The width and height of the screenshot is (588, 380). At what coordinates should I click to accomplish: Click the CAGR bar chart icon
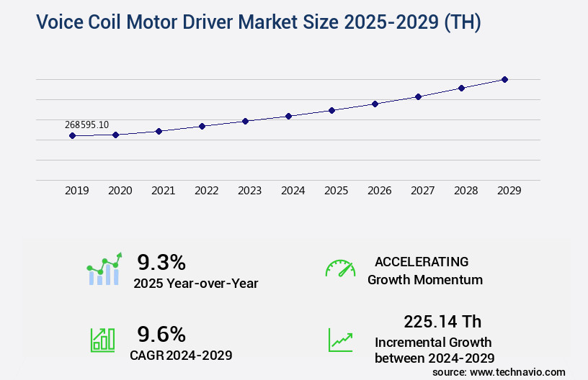(x=102, y=339)
